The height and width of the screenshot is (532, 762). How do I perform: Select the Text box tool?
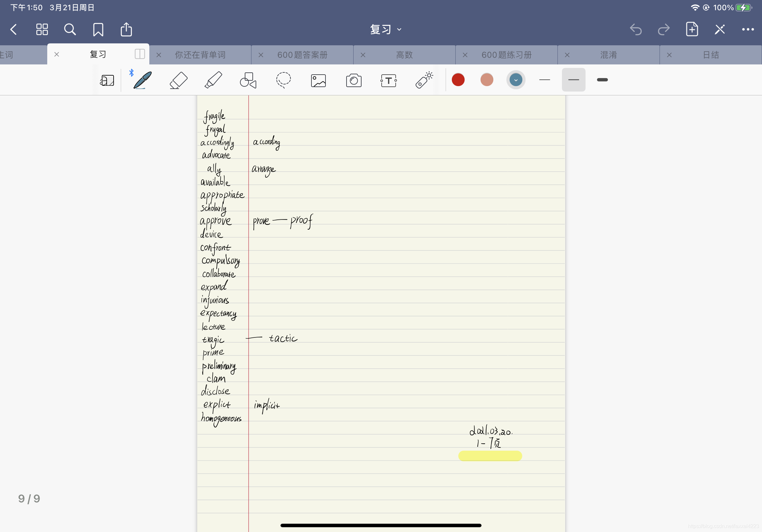coord(389,81)
